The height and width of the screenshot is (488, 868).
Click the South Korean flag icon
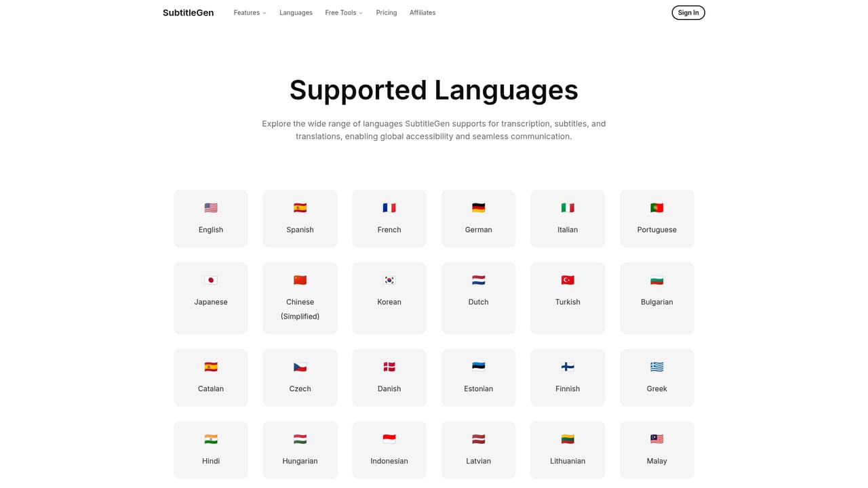click(x=389, y=280)
